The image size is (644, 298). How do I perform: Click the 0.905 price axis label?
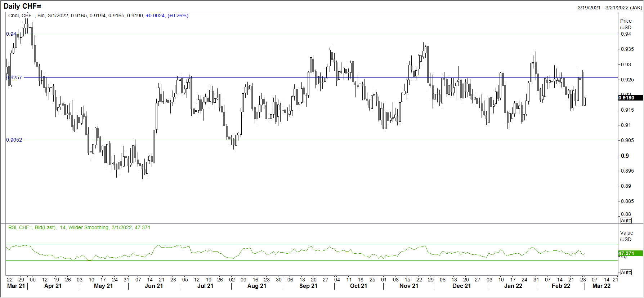point(627,140)
